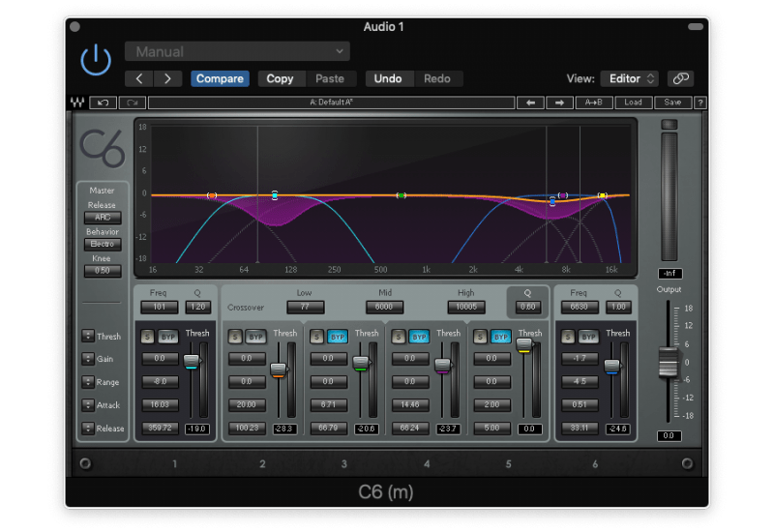Click the Compare button
774x532 pixels.
(220, 79)
